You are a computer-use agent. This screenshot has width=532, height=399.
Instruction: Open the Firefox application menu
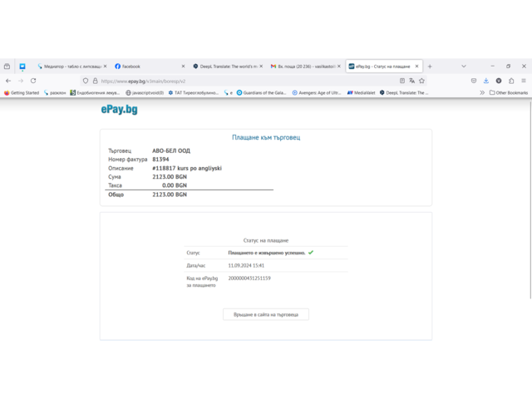[x=523, y=81]
